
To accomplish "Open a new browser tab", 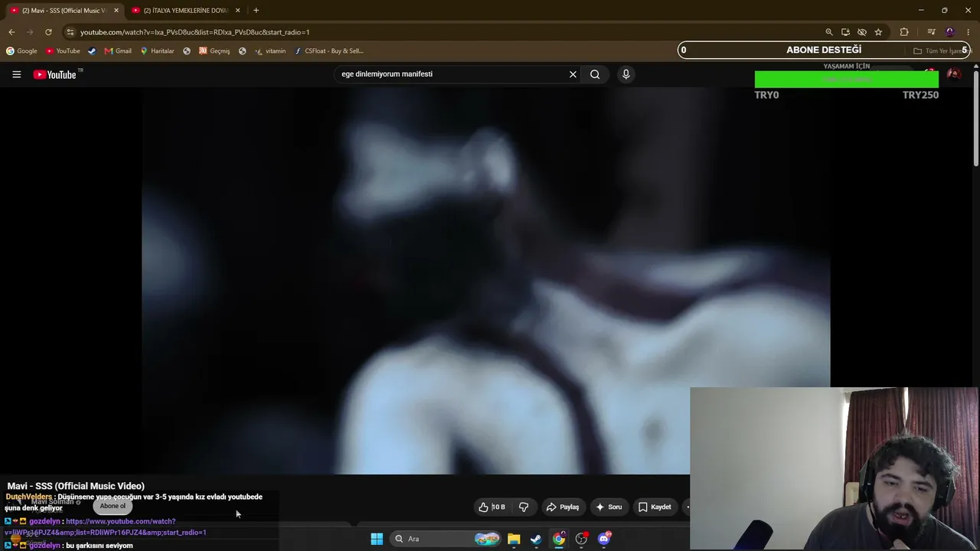I will coord(256,11).
